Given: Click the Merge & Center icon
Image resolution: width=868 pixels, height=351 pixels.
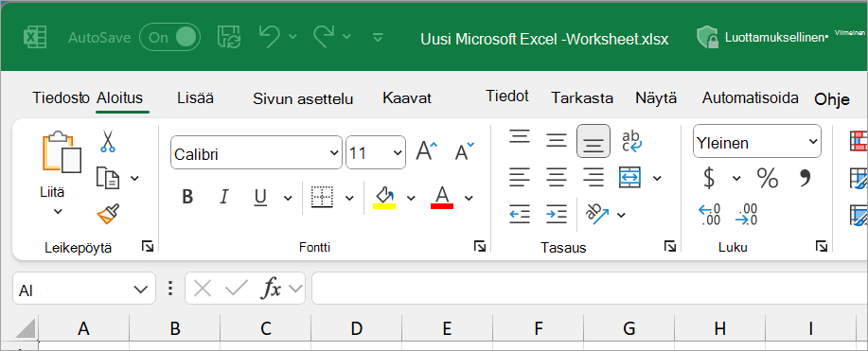Looking at the screenshot, I should (x=630, y=177).
